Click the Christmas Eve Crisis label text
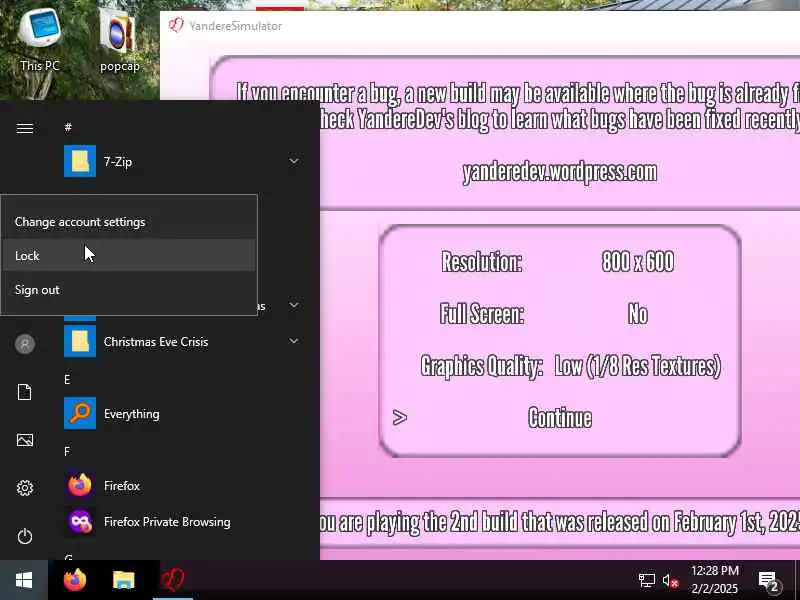 point(156,341)
